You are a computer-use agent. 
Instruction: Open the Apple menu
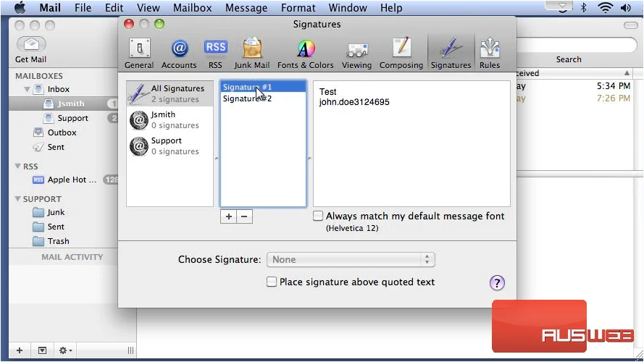point(20,7)
